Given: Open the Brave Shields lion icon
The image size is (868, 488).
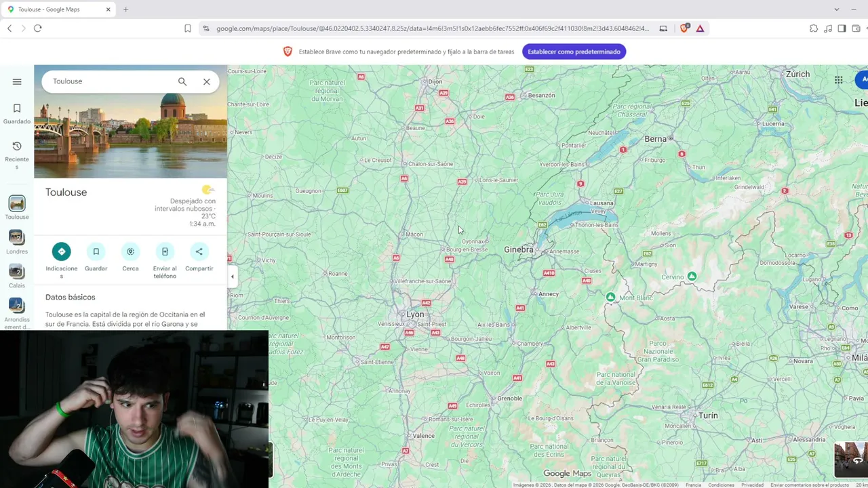Looking at the screenshot, I should tap(685, 28).
